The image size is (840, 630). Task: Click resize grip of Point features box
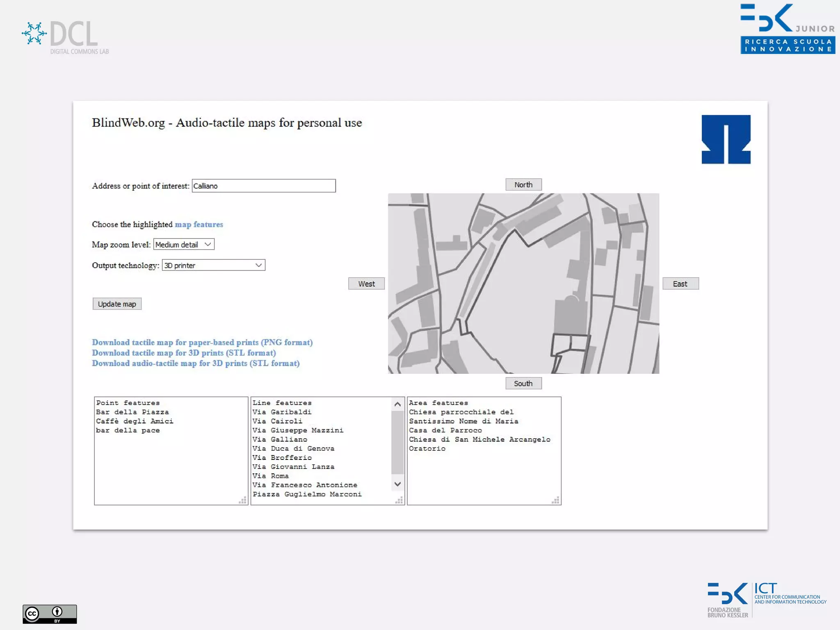243,500
